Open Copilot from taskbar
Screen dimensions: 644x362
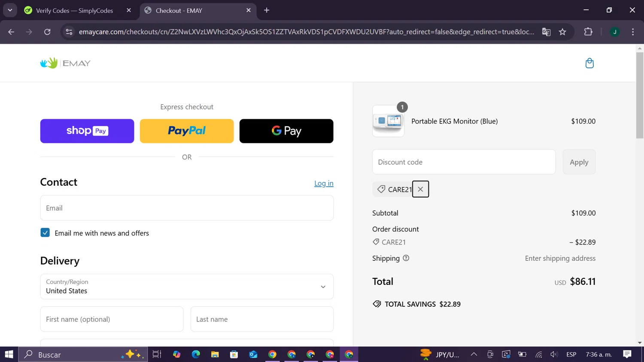177,354
